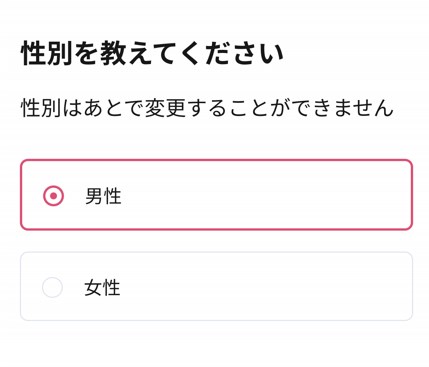Image resolution: width=429 pixels, height=367 pixels.
Task: Click the word 変更 in the subtitle
Action: [165, 108]
